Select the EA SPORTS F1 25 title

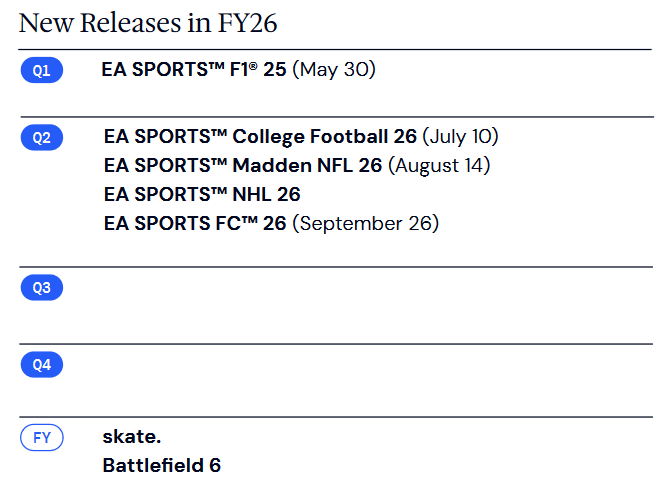[194, 69]
